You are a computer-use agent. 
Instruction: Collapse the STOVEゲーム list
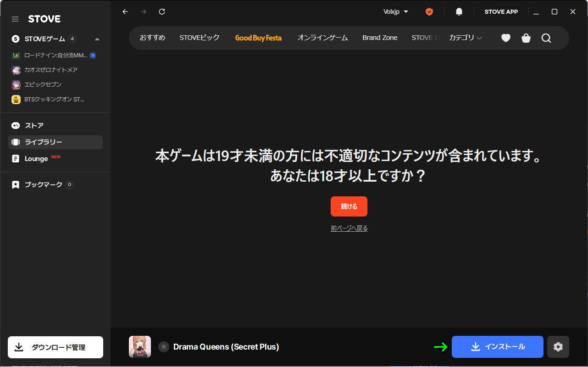(x=97, y=39)
